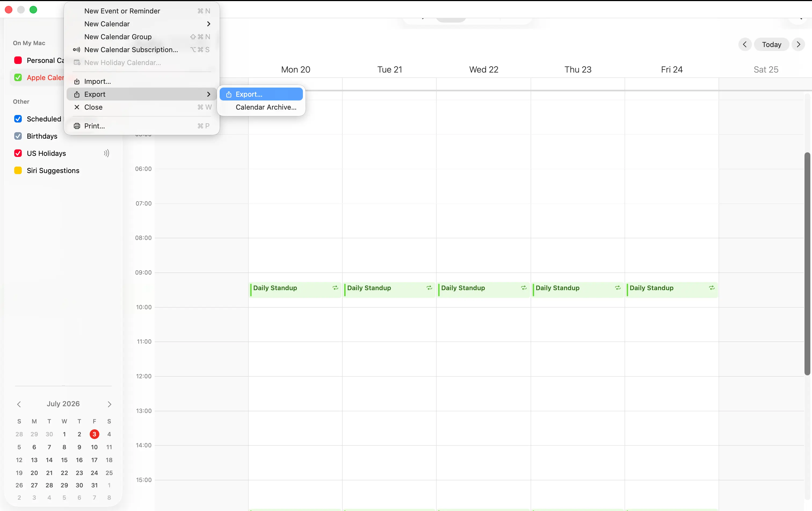This screenshot has width=812, height=511.
Task: Uncheck the US Holidays checkbox
Action: tap(18, 153)
